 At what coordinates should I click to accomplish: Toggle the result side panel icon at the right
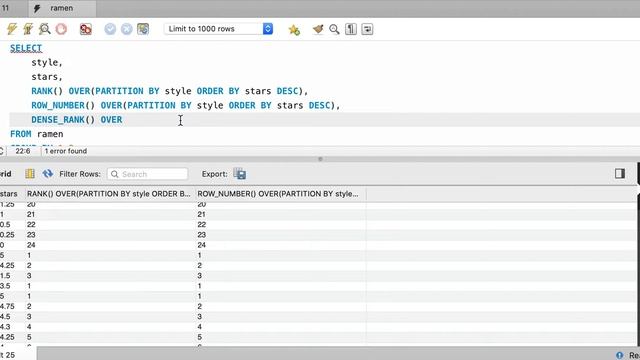click(620, 173)
